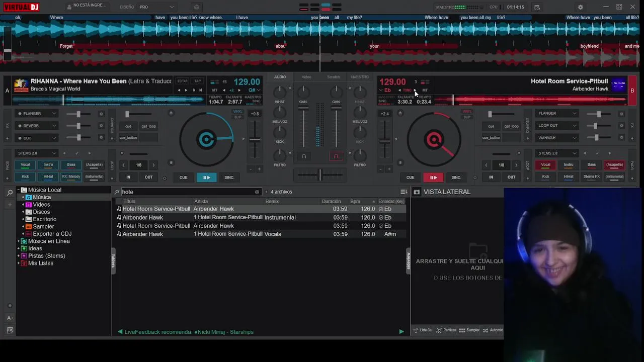This screenshot has height=362, width=644.
Task: Click the Vista Lateral panel icon
Action: [x=417, y=192]
